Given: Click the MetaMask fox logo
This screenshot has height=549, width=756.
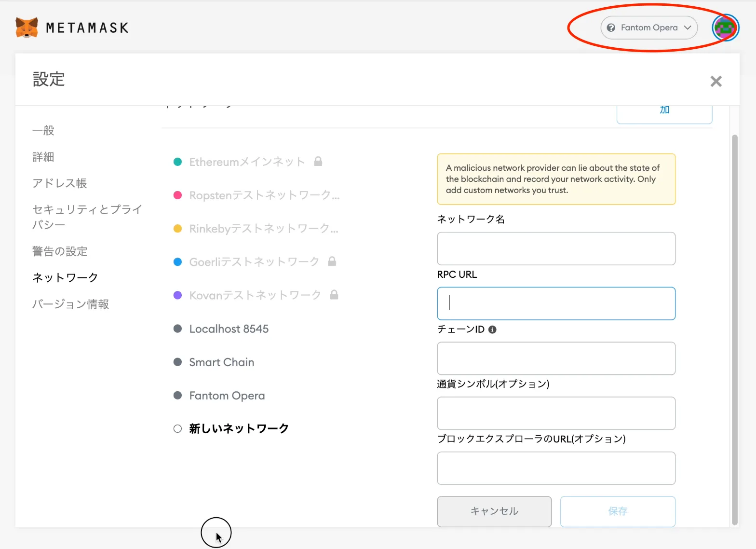Looking at the screenshot, I should [27, 27].
